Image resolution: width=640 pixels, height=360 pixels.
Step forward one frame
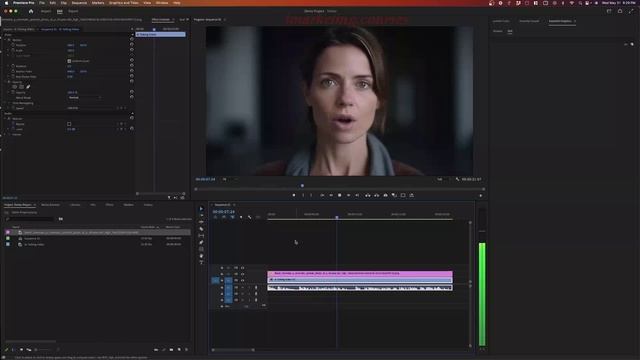point(349,196)
